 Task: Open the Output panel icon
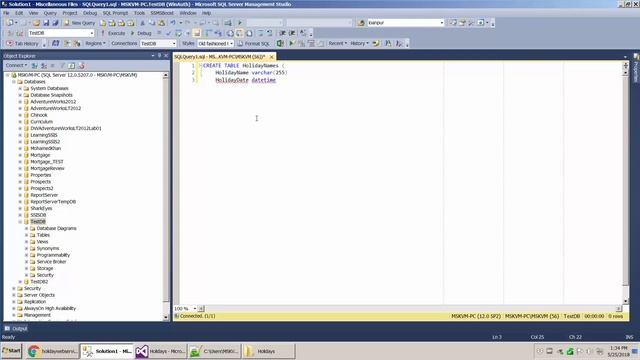coord(7,329)
